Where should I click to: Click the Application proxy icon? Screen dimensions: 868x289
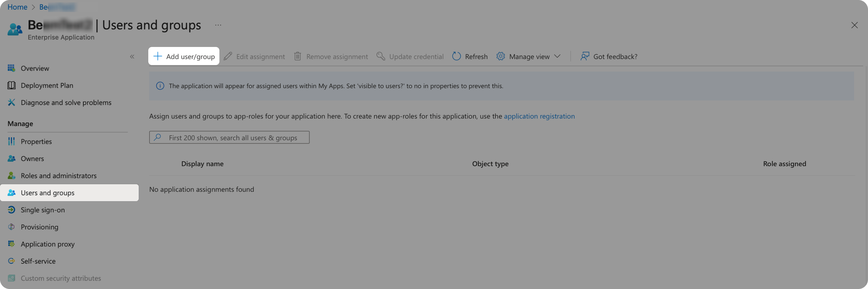(x=11, y=244)
